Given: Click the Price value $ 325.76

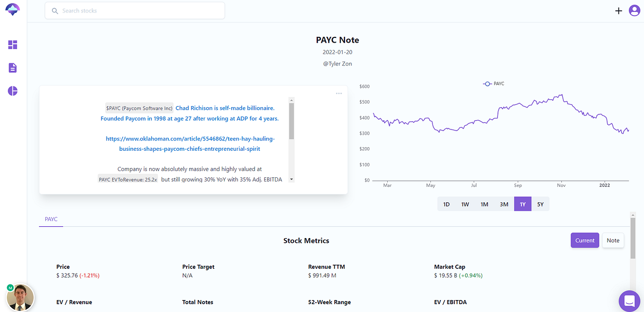Looking at the screenshot, I should click(x=67, y=276).
